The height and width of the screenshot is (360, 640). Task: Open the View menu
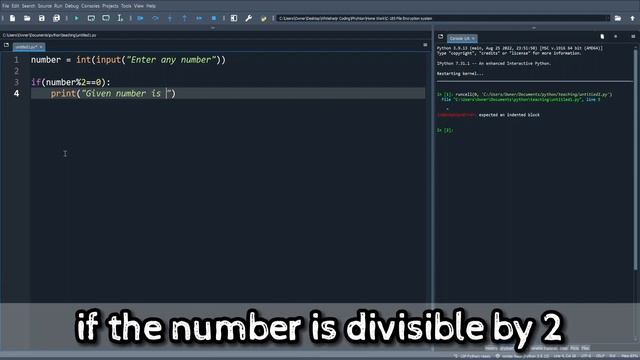point(139,6)
